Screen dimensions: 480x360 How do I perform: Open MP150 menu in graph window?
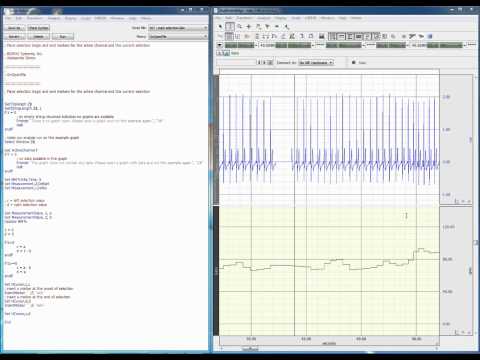tap(310, 18)
